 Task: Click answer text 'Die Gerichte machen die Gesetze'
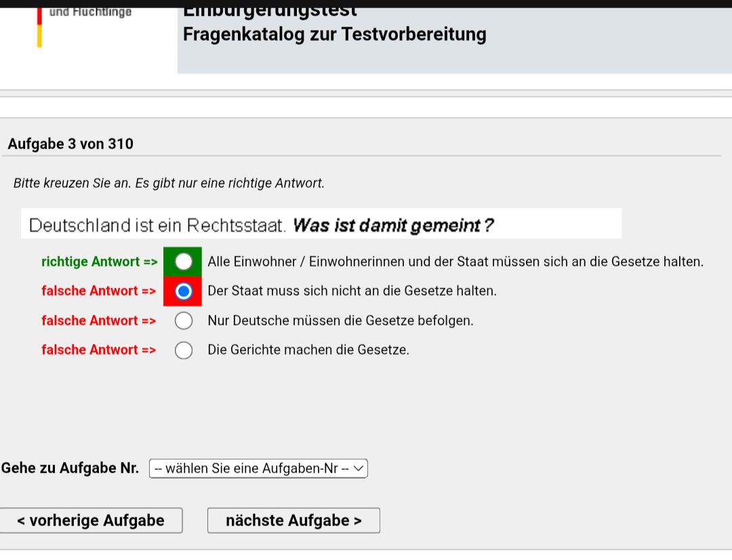click(308, 351)
